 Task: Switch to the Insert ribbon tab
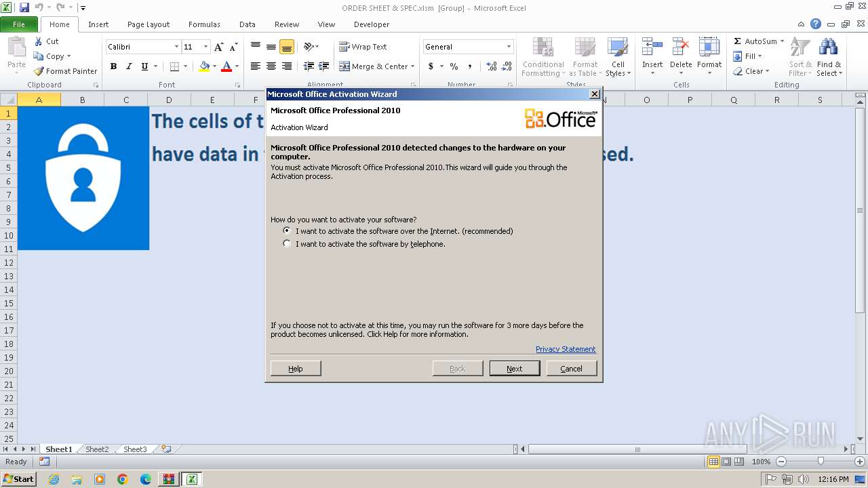pyautogui.click(x=98, y=24)
